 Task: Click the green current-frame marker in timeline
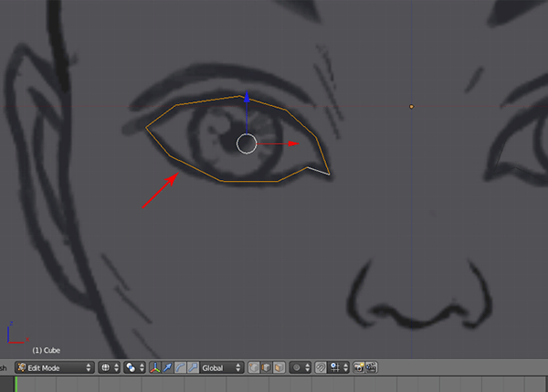[16, 385]
